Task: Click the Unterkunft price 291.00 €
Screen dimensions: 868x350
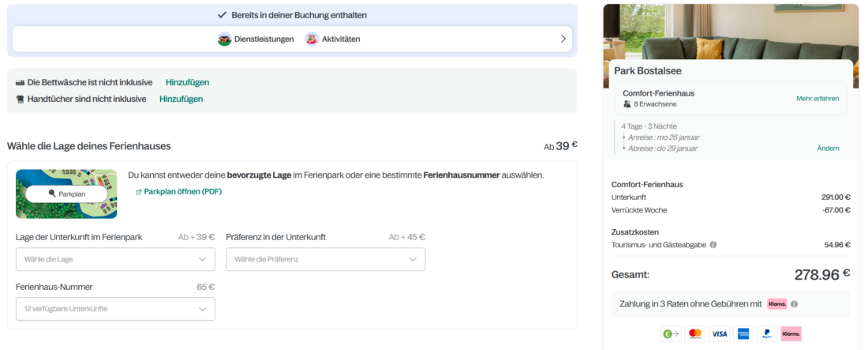Action: [836, 197]
